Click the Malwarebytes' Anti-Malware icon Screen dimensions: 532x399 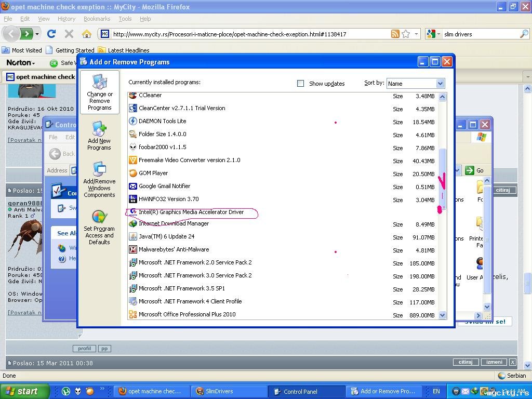[133, 249]
